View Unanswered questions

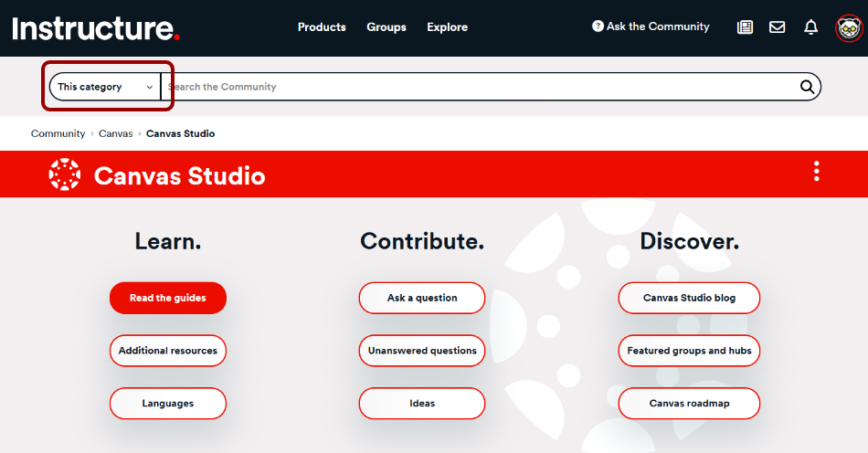[422, 351]
